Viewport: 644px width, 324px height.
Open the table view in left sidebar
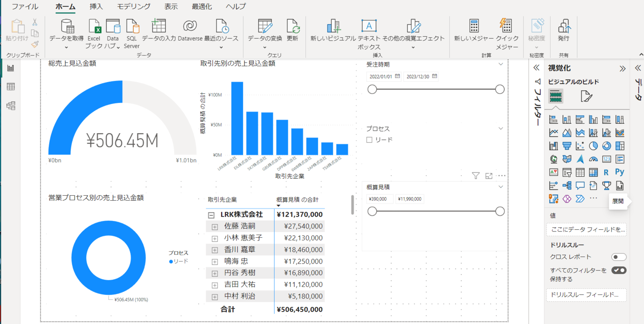click(x=11, y=87)
